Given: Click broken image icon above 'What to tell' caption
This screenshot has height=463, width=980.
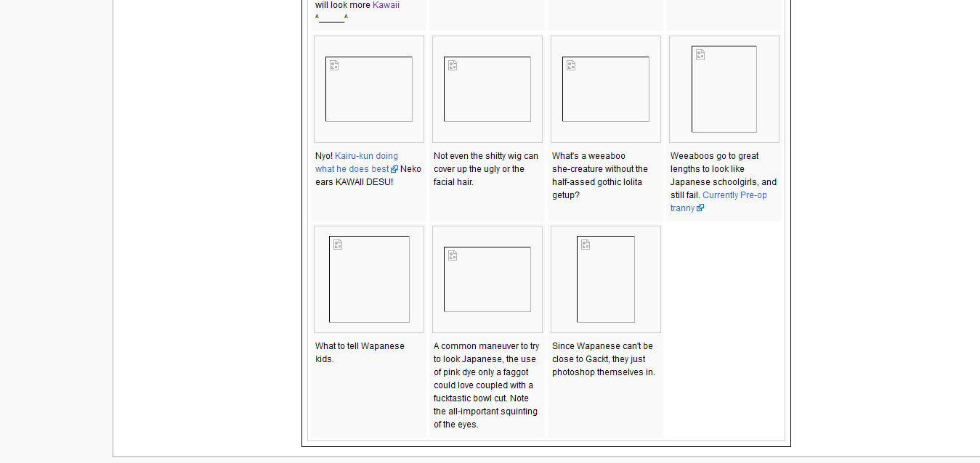Looking at the screenshot, I should click(x=338, y=245).
